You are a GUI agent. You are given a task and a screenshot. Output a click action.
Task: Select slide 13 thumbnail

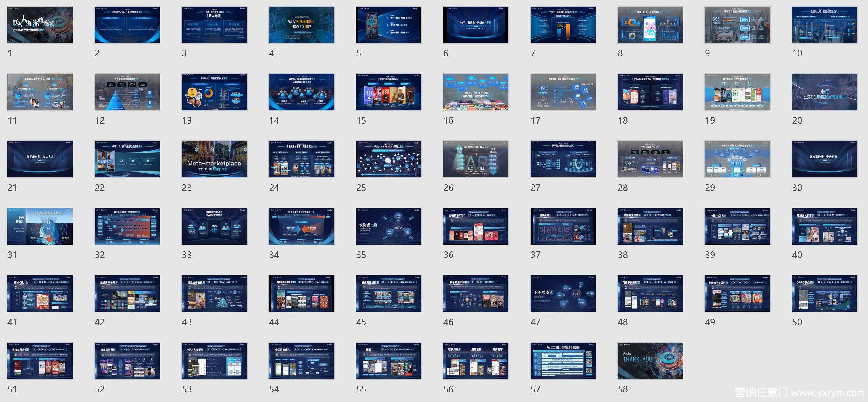click(214, 92)
